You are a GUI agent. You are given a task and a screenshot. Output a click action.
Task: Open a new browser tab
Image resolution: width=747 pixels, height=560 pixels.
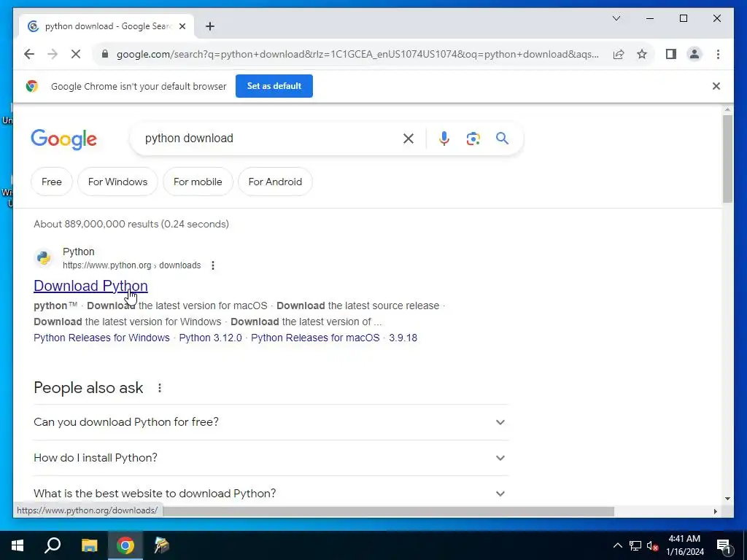tap(210, 26)
